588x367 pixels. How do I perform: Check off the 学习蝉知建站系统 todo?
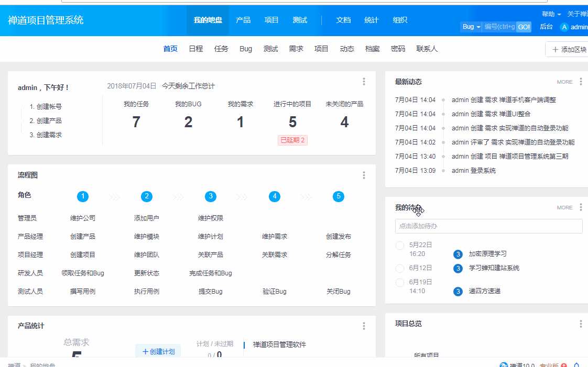coord(400,268)
